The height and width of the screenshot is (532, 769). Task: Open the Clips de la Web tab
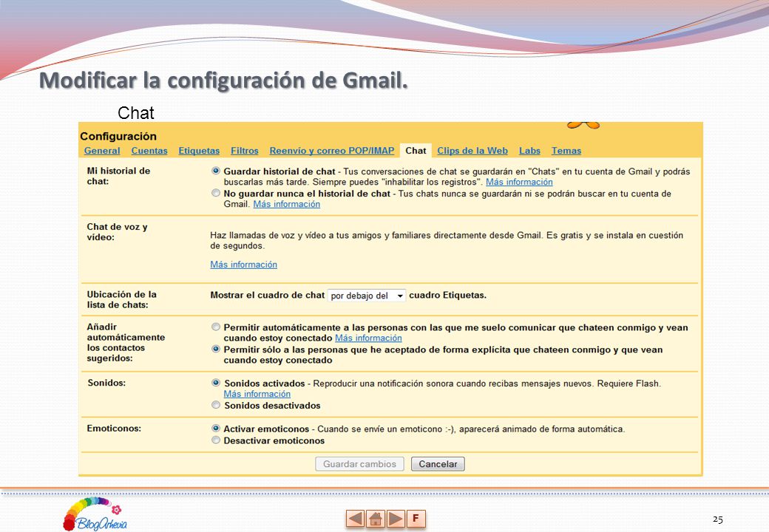[472, 151]
